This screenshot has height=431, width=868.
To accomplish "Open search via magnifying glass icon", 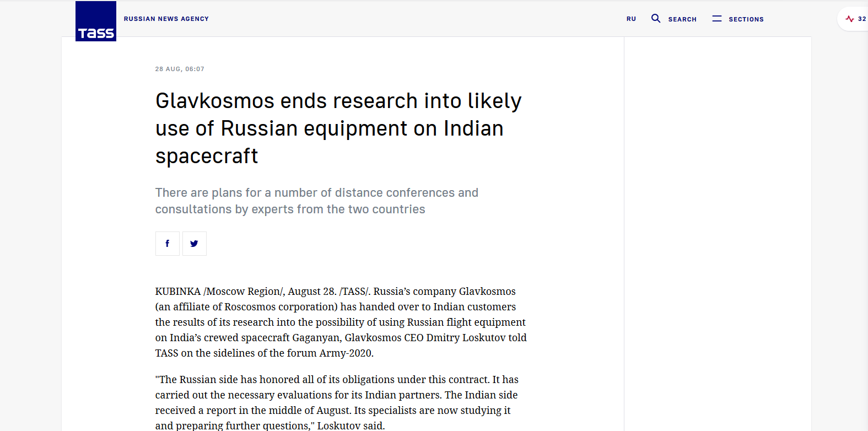I will (655, 19).
